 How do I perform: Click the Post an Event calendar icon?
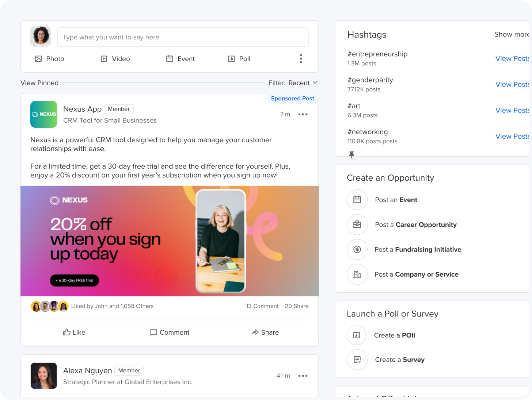pos(357,200)
